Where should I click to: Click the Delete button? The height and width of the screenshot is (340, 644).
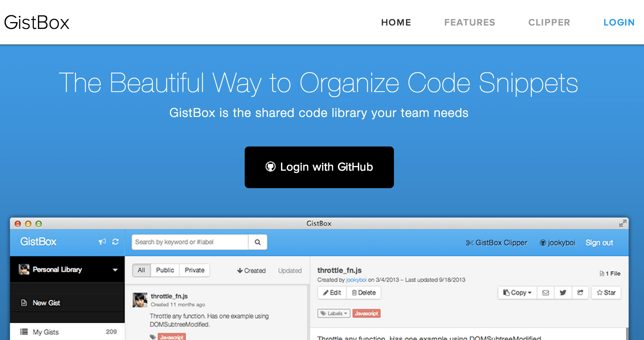364,293
